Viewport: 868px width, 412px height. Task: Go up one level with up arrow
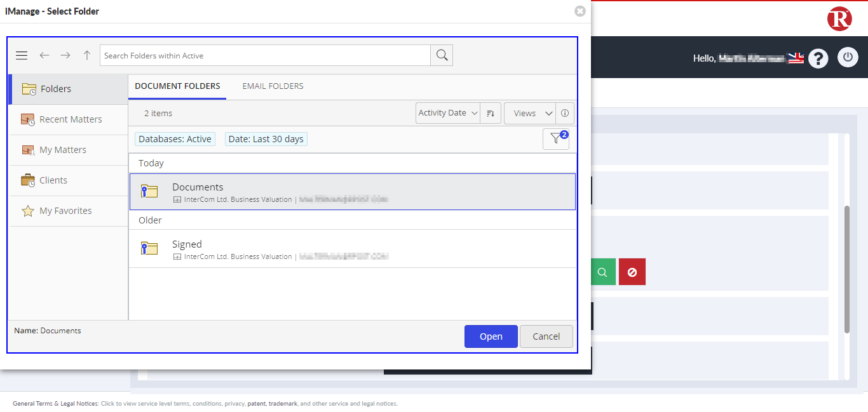pos(87,56)
